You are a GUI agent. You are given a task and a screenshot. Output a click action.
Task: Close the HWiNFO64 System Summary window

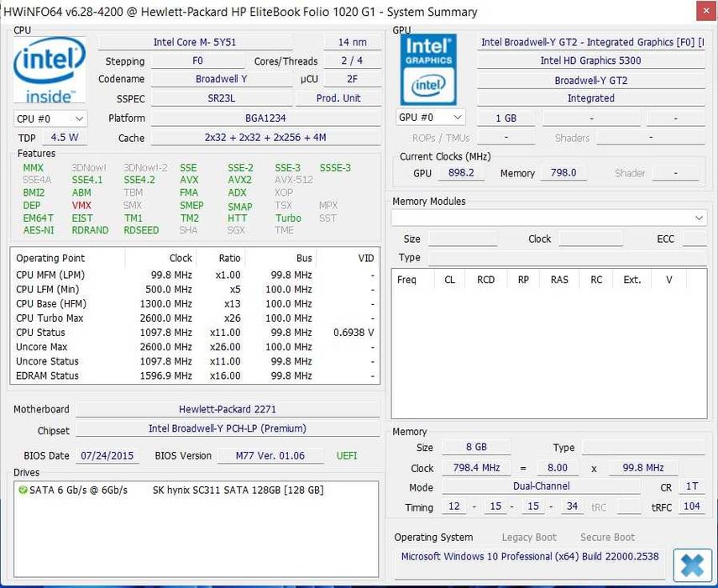[x=705, y=11]
